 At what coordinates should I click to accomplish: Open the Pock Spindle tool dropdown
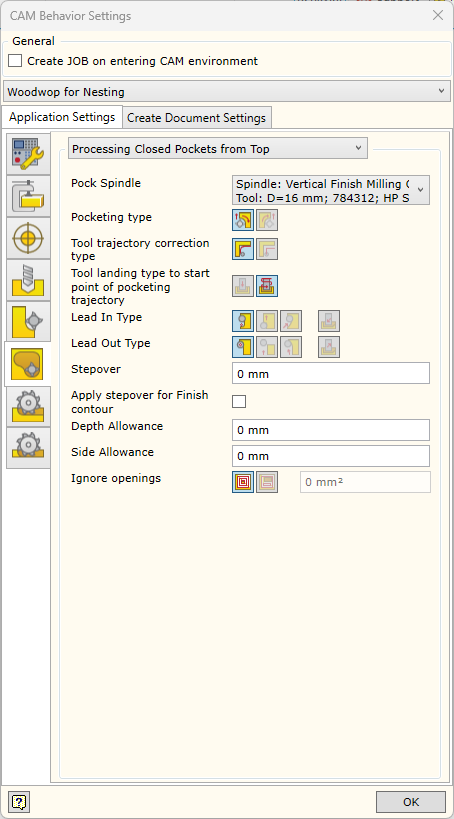coord(331,190)
